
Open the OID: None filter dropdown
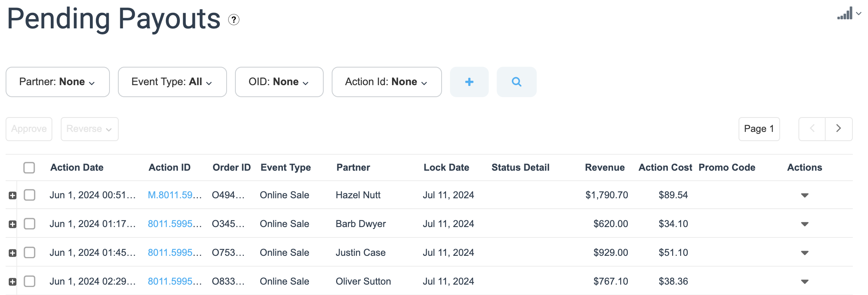tap(279, 82)
